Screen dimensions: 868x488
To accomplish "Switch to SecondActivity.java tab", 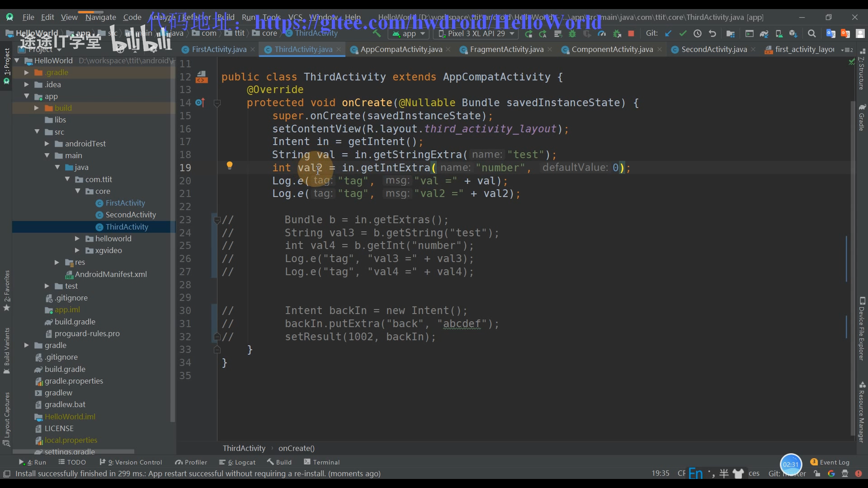I will coord(714,50).
